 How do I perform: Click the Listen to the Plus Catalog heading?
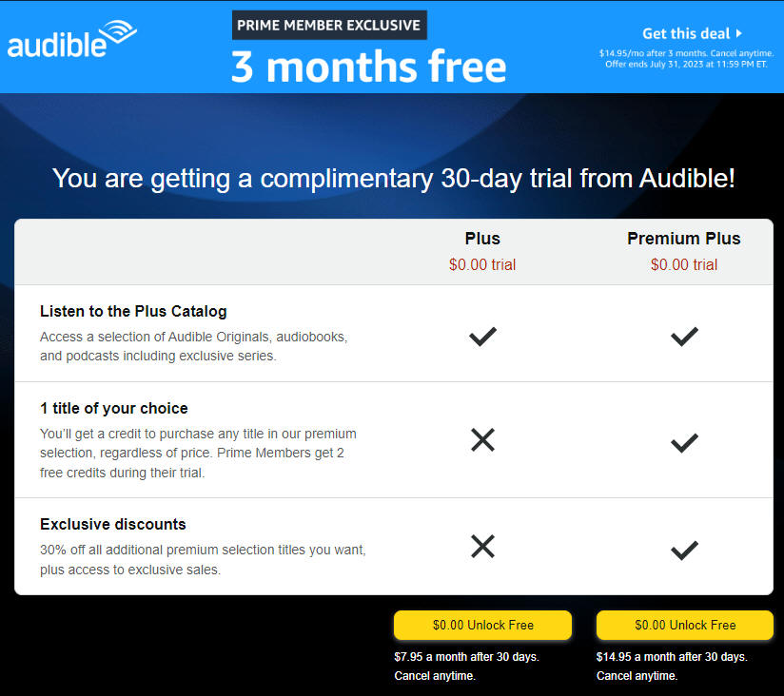click(133, 311)
